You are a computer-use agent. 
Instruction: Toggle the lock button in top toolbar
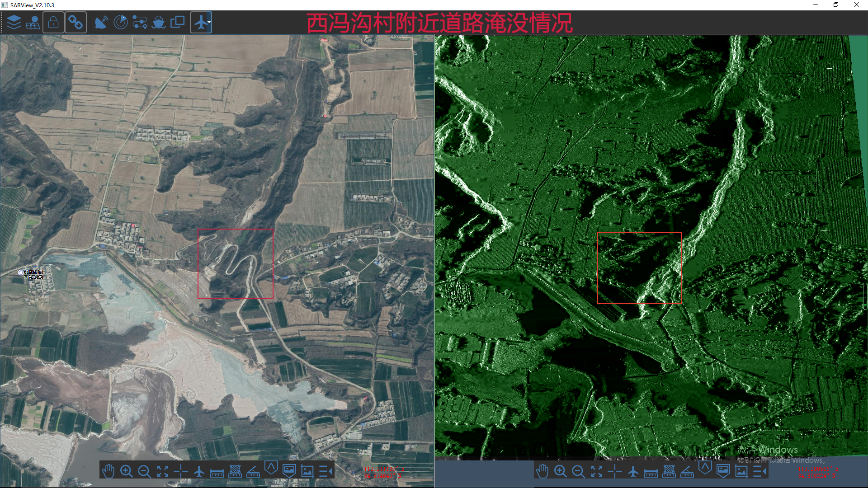53,22
